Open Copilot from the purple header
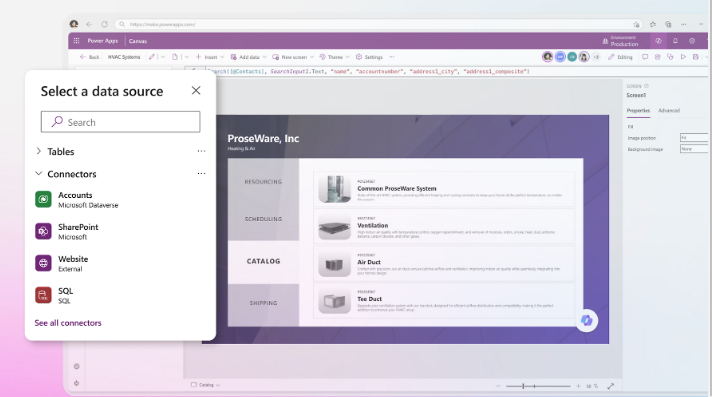Screen dimensions: 712x397 (x=658, y=41)
